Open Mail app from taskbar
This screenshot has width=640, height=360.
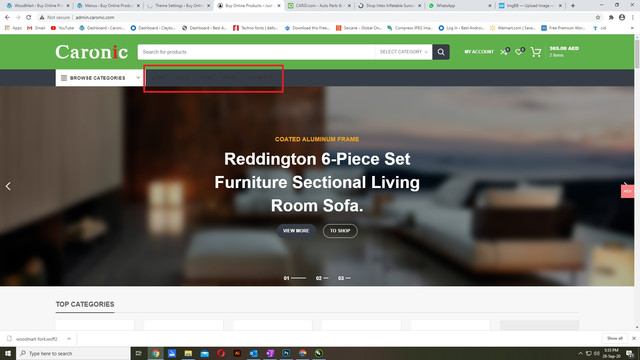point(204,353)
